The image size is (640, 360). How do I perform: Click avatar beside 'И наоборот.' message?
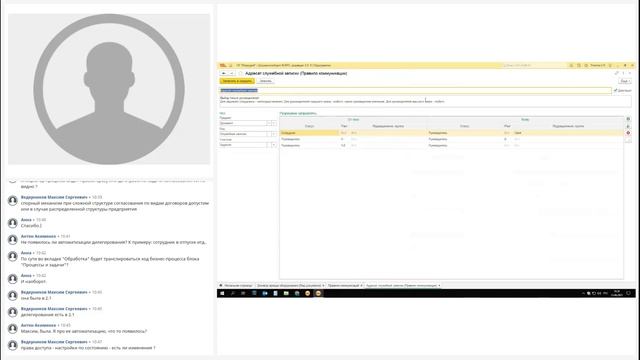(13, 278)
